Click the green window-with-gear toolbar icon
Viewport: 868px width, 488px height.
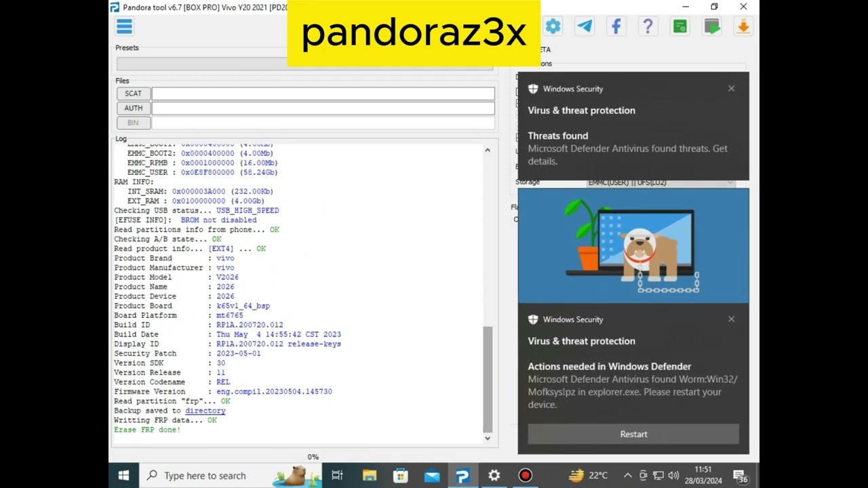coord(680,26)
